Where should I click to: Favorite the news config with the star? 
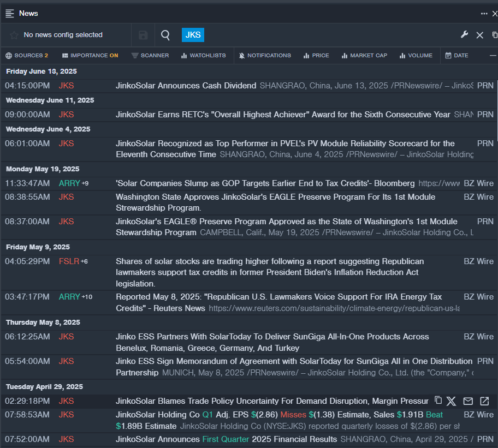click(14, 35)
